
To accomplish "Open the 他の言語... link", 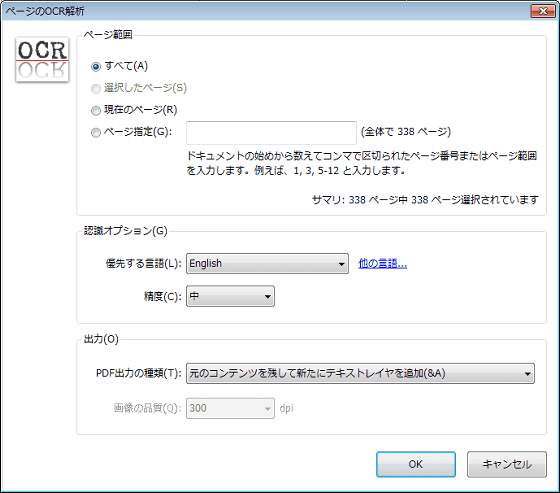I will click(x=382, y=264).
